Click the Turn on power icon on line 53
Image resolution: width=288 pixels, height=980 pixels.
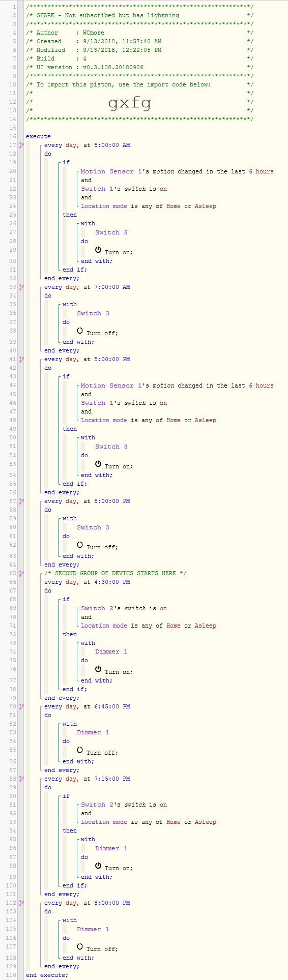pyautogui.click(x=98, y=464)
